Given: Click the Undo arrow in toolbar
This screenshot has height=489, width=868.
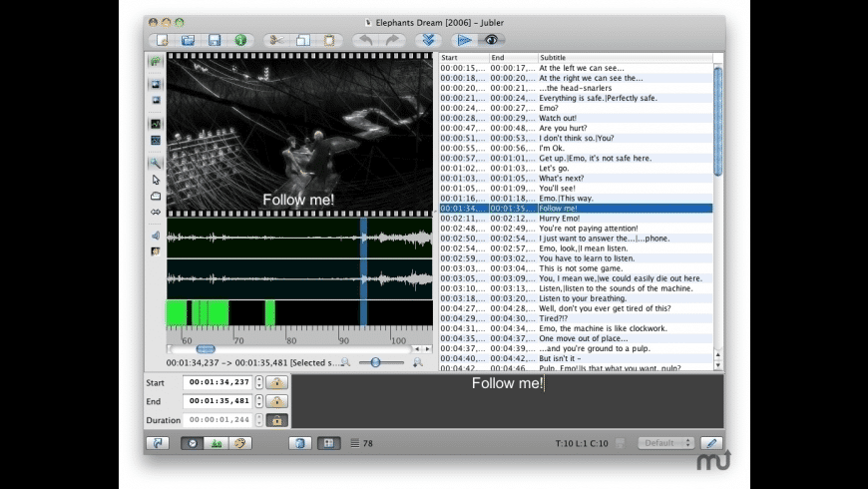Looking at the screenshot, I should [x=365, y=40].
